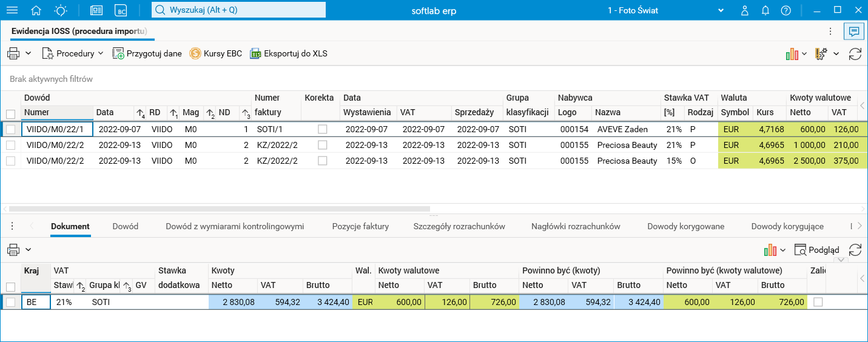
Task: Open Kursy EBC
Action: click(215, 53)
